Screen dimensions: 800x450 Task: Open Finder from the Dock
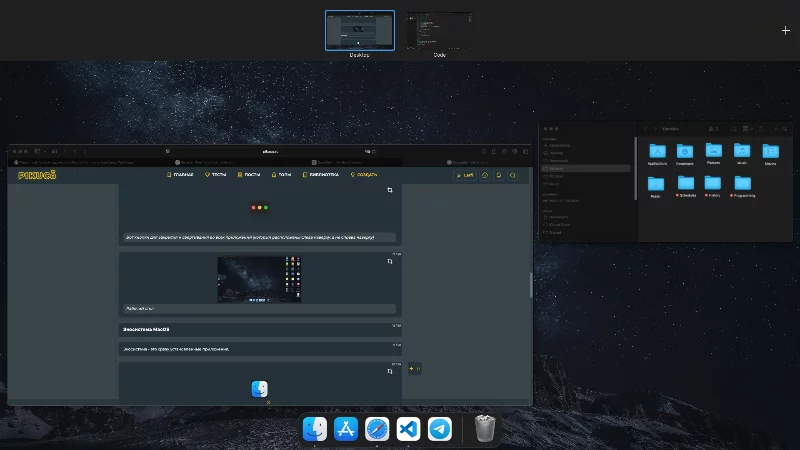(x=315, y=429)
